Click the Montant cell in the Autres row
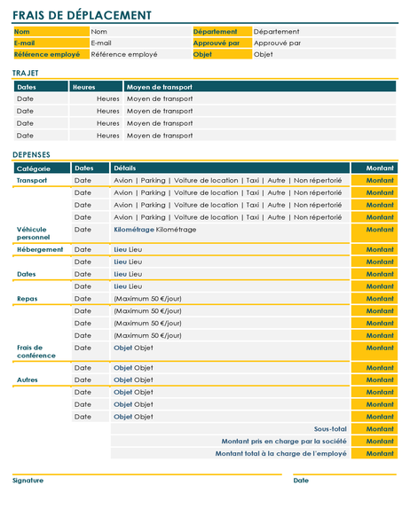The image size is (410, 532). [374, 380]
